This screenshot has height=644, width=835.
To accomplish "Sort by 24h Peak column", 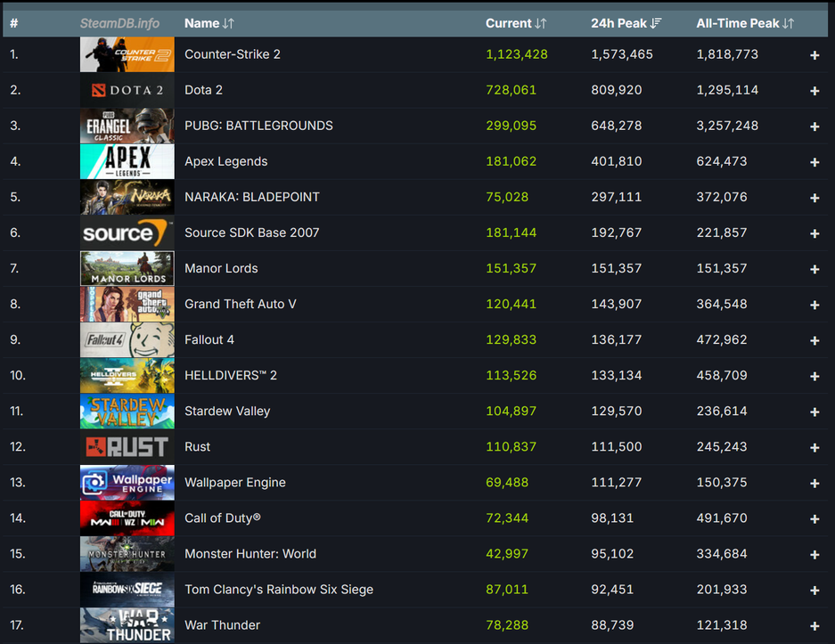I will [x=626, y=23].
